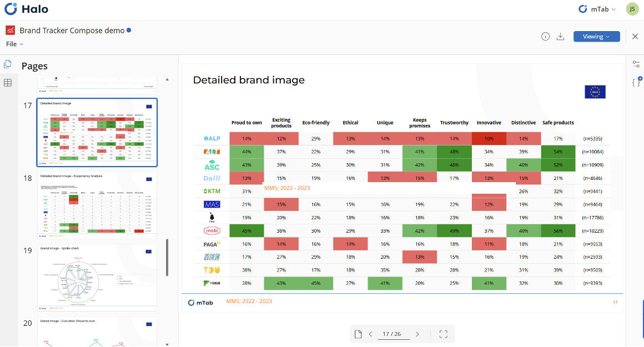
Task: Go to previous page arrow
Action: pos(370,334)
